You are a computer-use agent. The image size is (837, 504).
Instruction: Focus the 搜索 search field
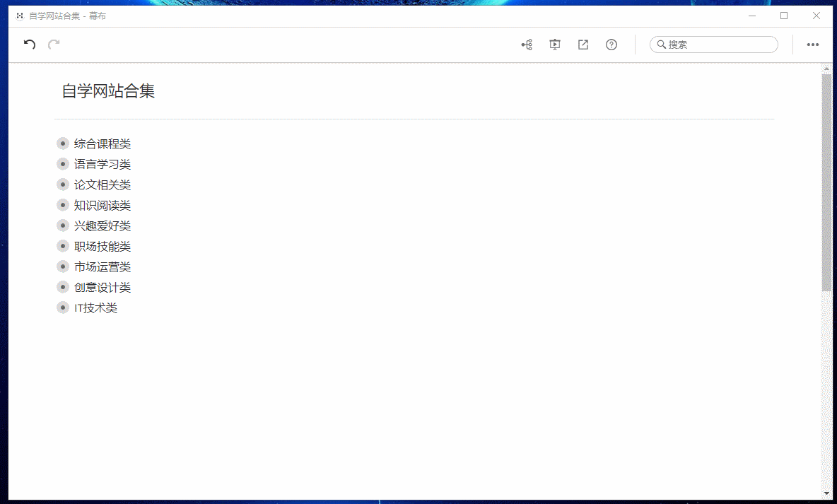(x=713, y=45)
